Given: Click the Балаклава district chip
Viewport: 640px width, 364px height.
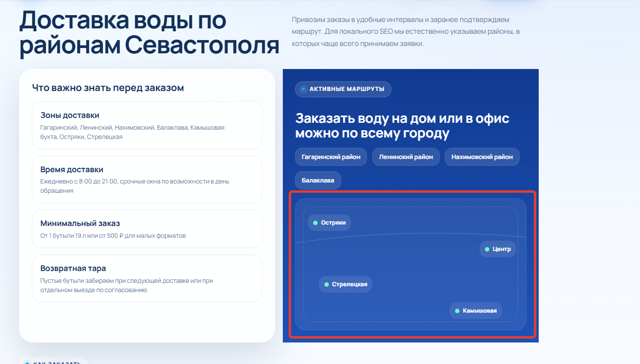Looking at the screenshot, I should (318, 180).
